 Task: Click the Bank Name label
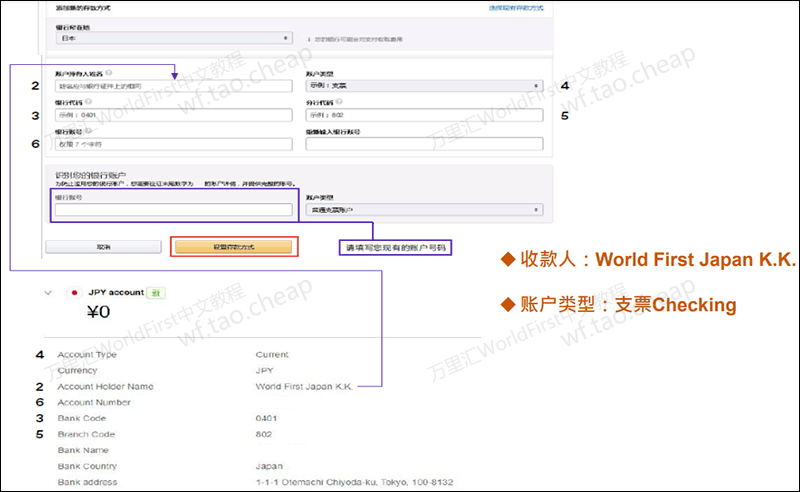pyautogui.click(x=83, y=450)
